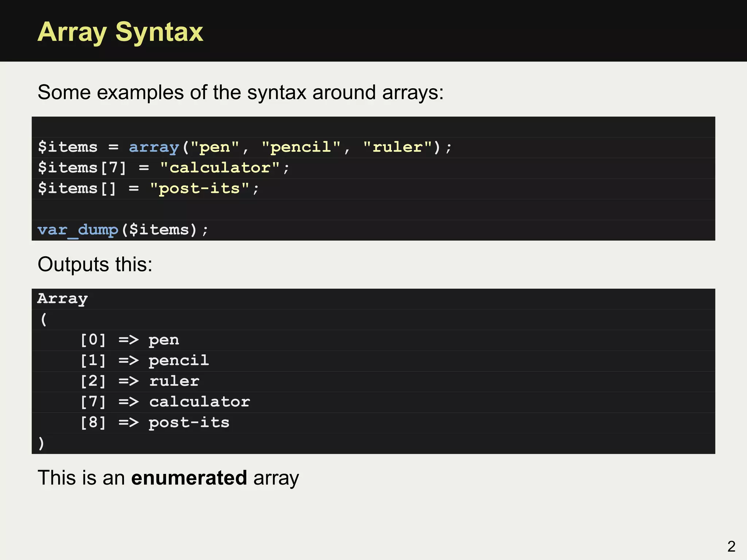This screenshot has width=747, height=560.
Task: Click the "pen" string in array call
Action: coord(214,147)
